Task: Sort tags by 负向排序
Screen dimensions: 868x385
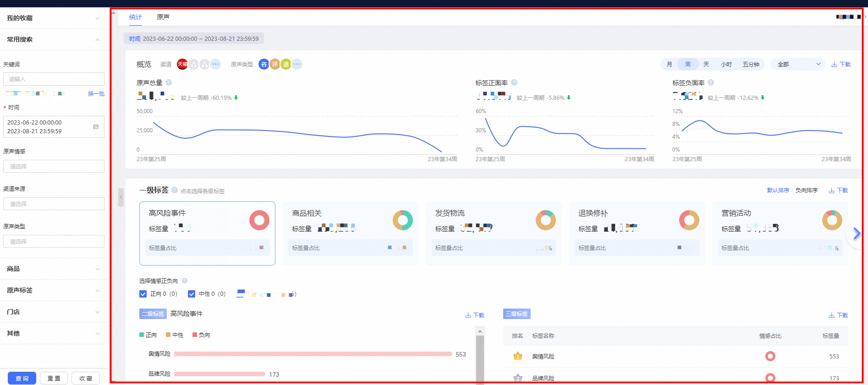Action: (807, 190)
